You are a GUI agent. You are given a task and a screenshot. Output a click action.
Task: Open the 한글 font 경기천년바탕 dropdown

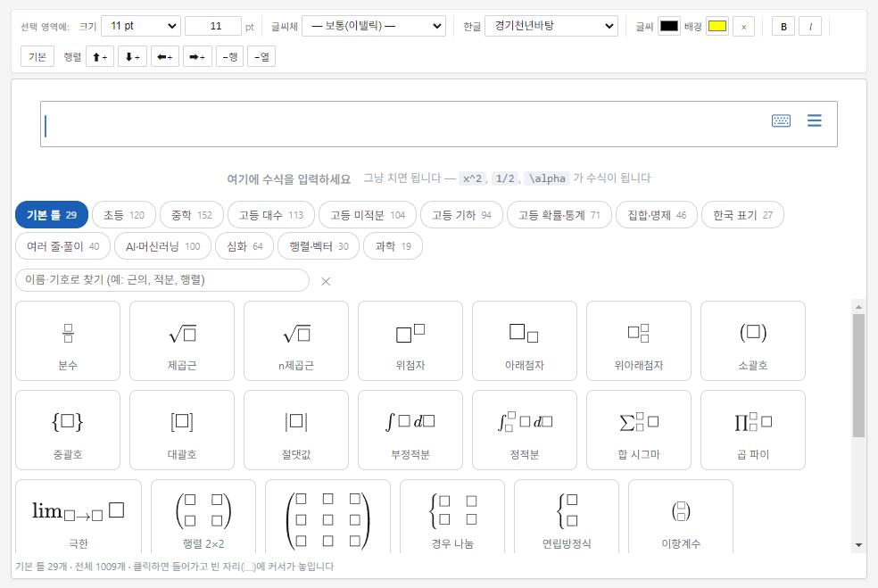(551, 26)
